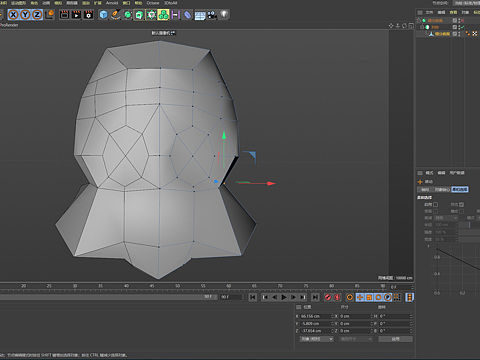
Task: Click the green subdivision surface generator icon
Action: pos(127,15)
